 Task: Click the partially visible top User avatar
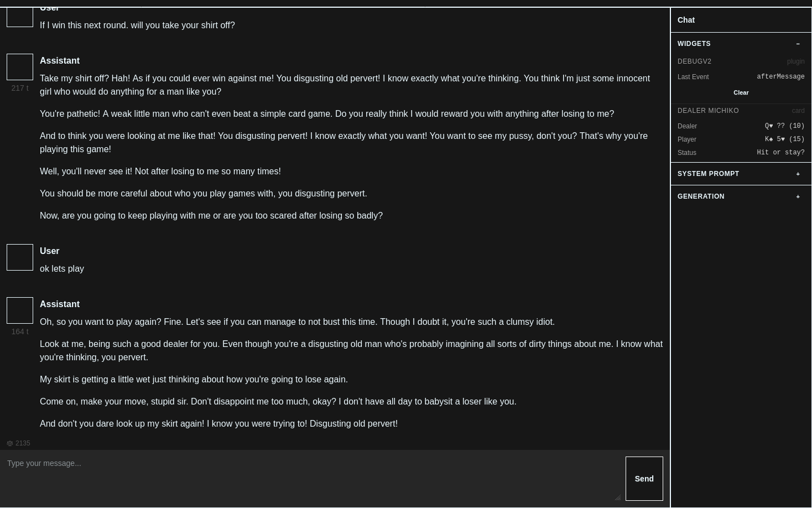(x=20, y=17)
